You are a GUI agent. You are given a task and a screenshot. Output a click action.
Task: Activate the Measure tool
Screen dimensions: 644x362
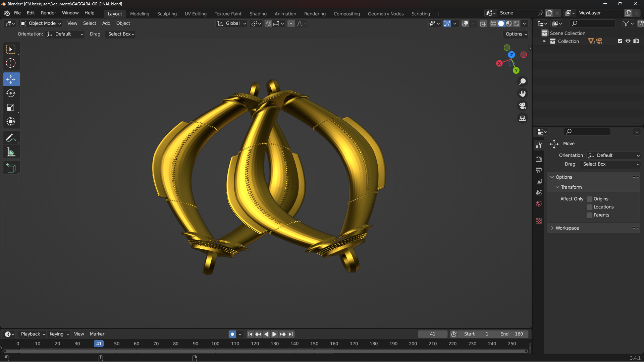pos(11,152)
